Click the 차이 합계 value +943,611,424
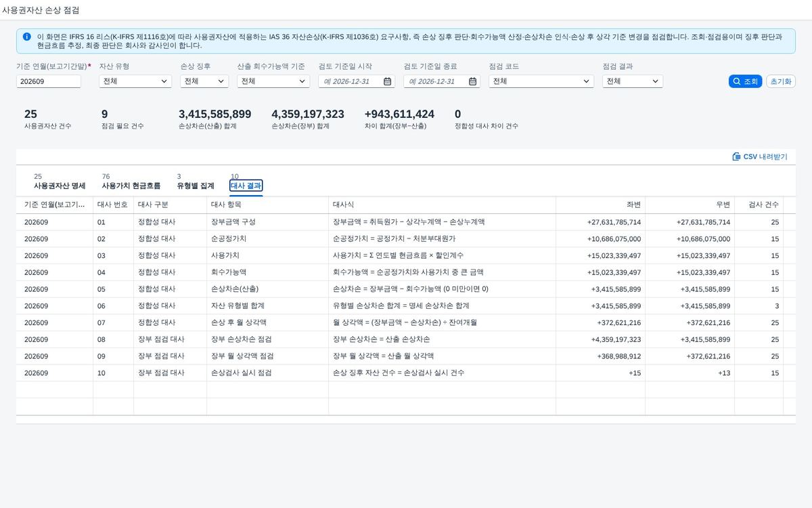Image resolution: width=812 pixels, height=508 pixels. coord(399,114)
